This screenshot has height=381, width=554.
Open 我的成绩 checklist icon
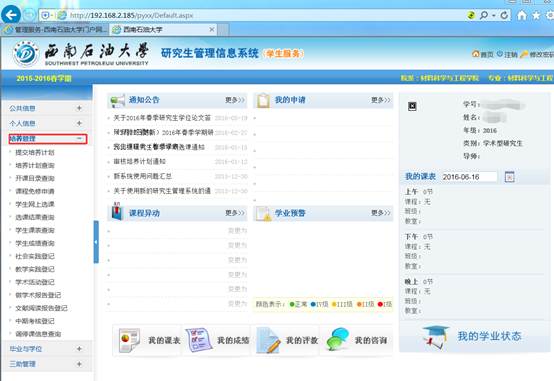click(x=198, y=340)
